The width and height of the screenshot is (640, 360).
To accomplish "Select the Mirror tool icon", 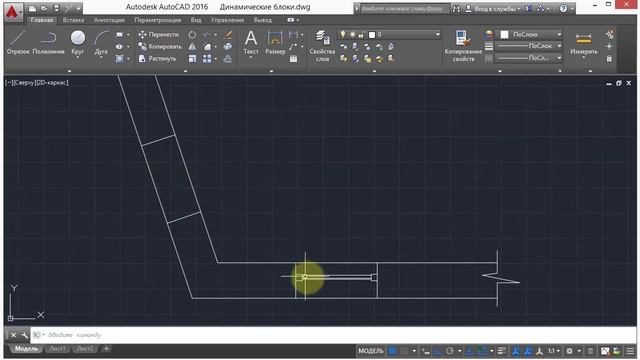I will 192,47.
